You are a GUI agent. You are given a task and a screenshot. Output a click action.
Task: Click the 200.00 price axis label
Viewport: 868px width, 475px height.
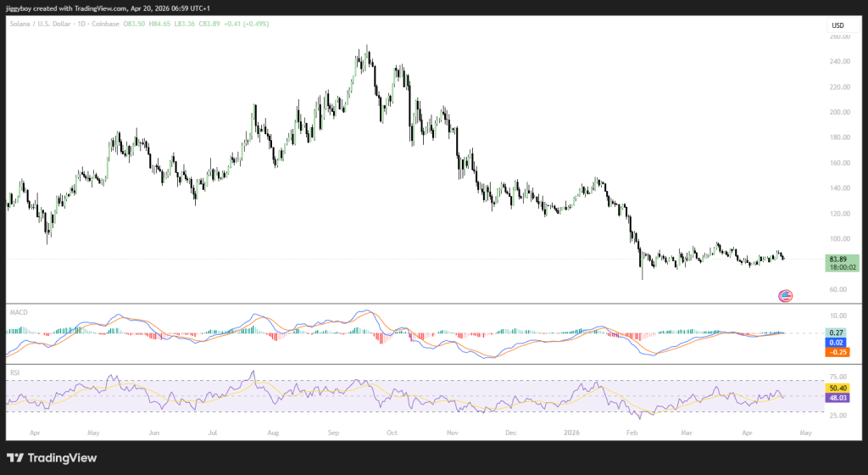[x=840, y=112]
